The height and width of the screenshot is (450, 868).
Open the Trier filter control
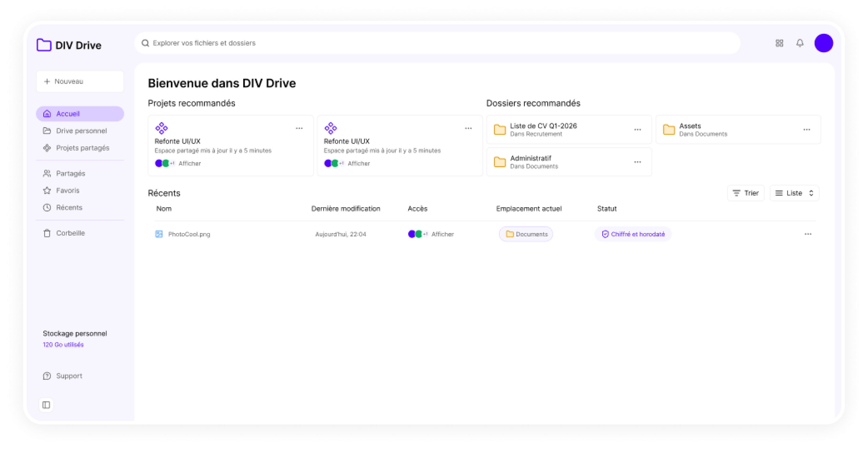[x=746, y=193]
